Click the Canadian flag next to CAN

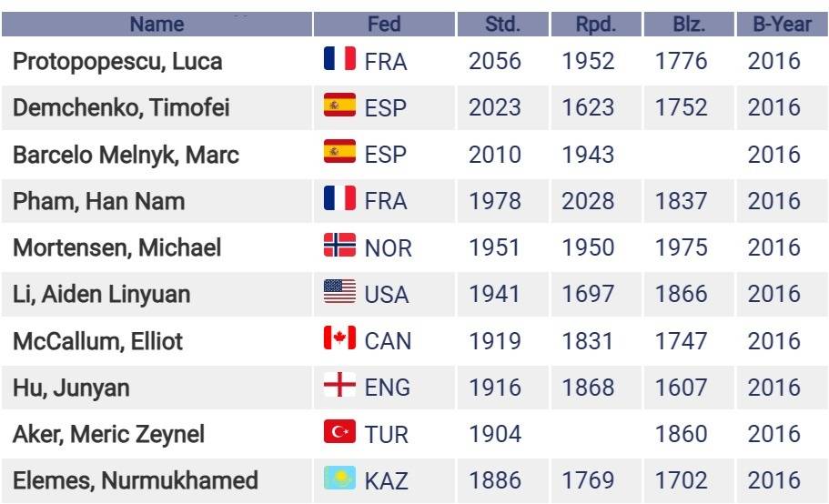coord(339,338)
